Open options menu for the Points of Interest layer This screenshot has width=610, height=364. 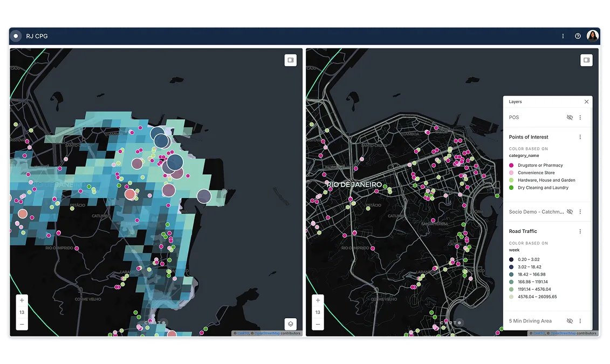[x=580, y=136]
